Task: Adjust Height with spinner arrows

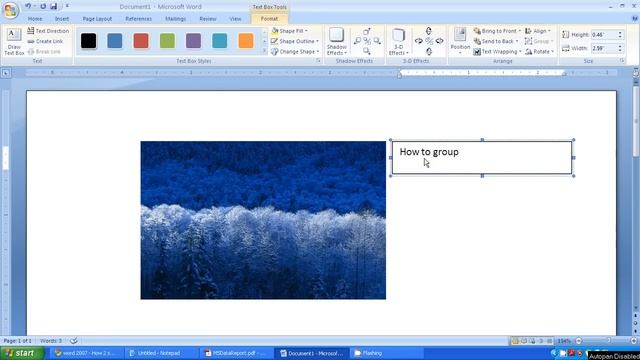Action: [x=620, y=35]
